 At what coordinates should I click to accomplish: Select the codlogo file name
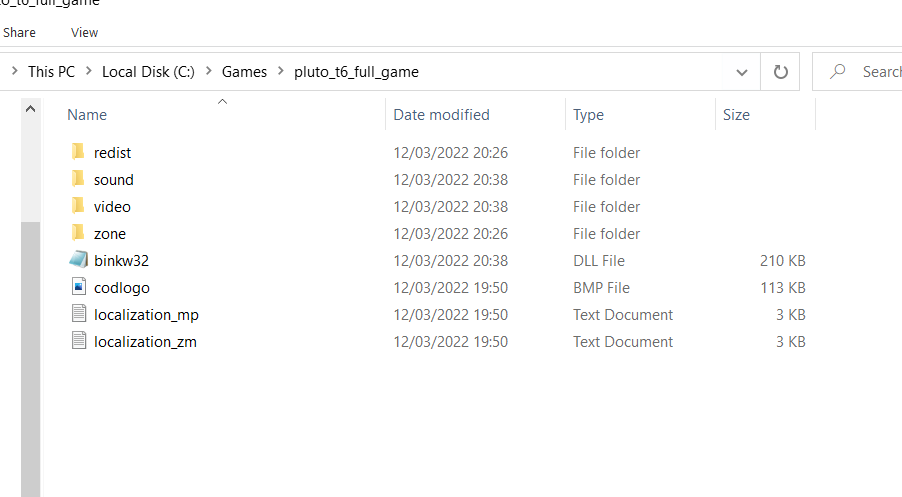pos(121,288)
